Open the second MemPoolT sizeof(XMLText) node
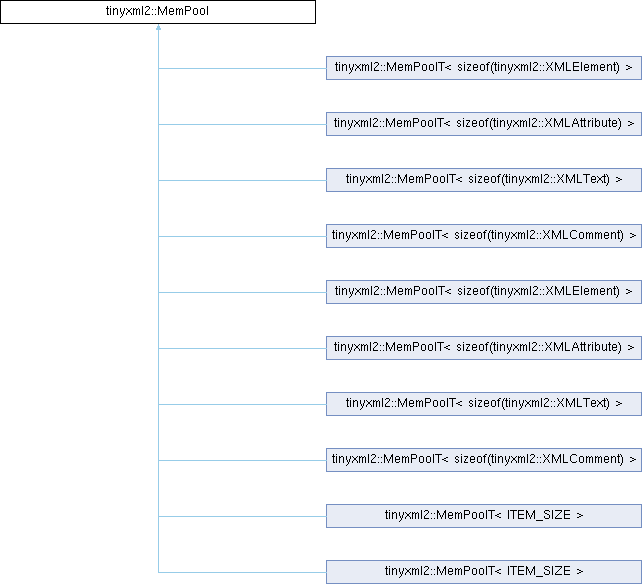This screenshot has height=584, width=642. point(484,404)
